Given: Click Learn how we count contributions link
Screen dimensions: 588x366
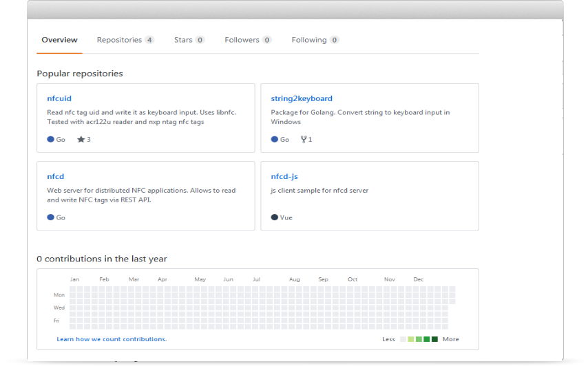Looking at the screenshot, I should click(x=112, y=339).
